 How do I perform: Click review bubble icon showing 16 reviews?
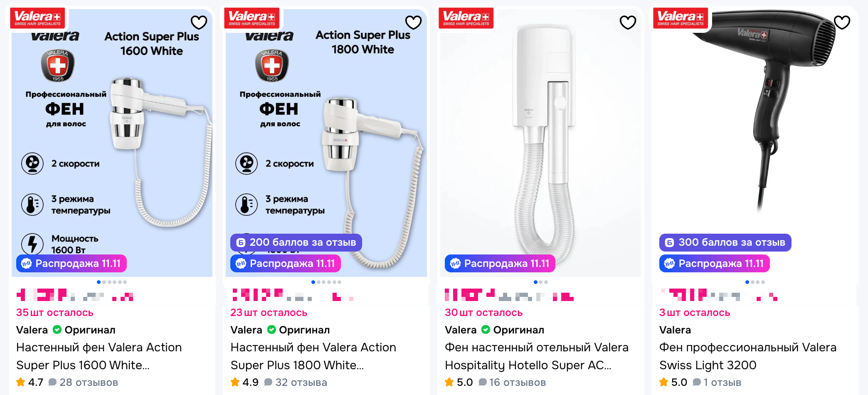[483, 382]
